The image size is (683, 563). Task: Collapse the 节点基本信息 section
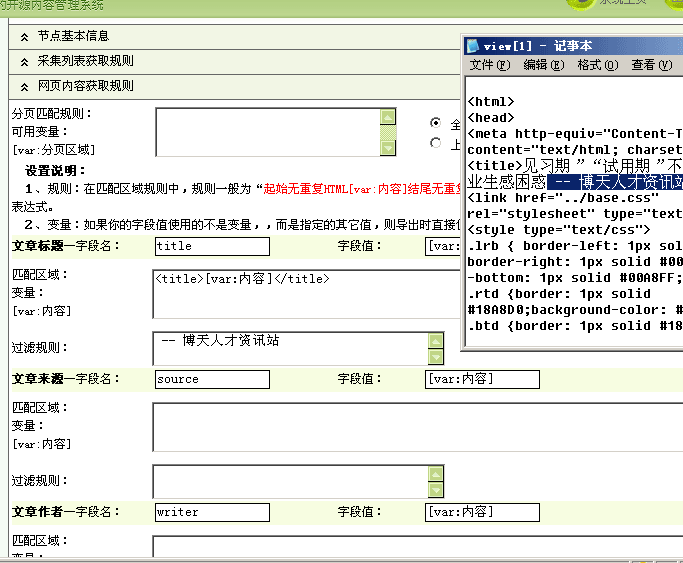[23, 36]
